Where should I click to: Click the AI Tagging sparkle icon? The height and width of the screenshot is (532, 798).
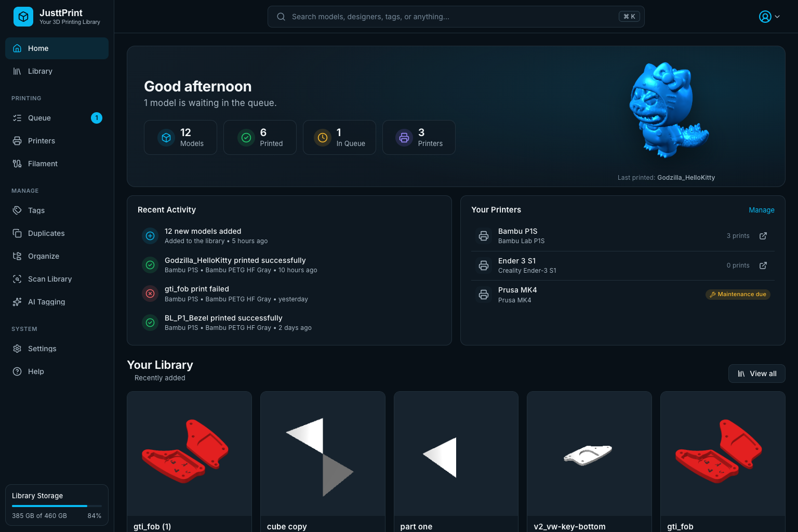click(17, 302)
